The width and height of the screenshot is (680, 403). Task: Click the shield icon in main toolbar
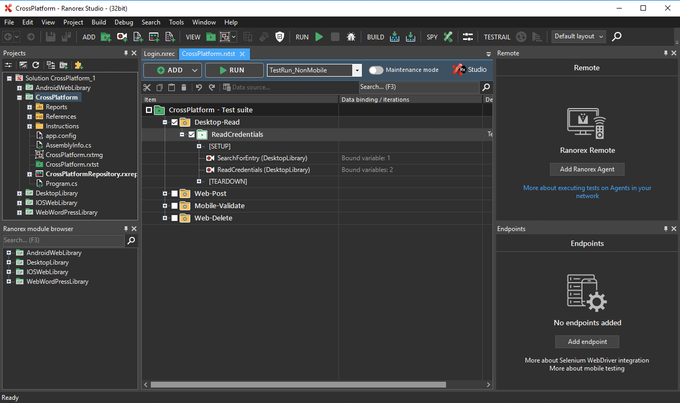click(280, 37)
